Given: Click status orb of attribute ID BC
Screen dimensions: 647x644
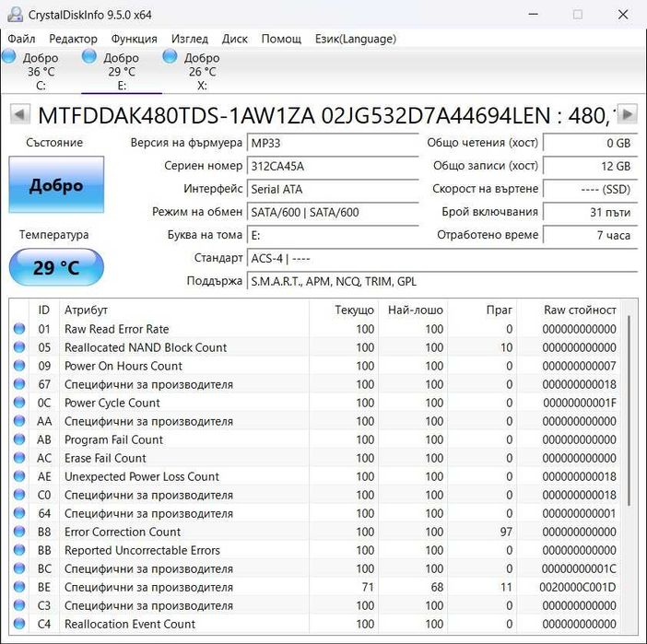Looking at the screenshot, I should click(19, 568).
